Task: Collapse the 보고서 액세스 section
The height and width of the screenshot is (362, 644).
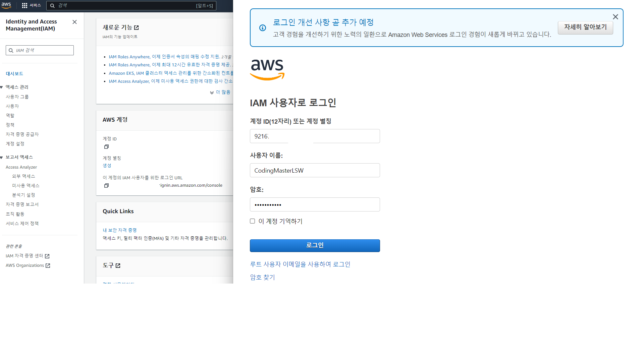Action: click(2, 157)
